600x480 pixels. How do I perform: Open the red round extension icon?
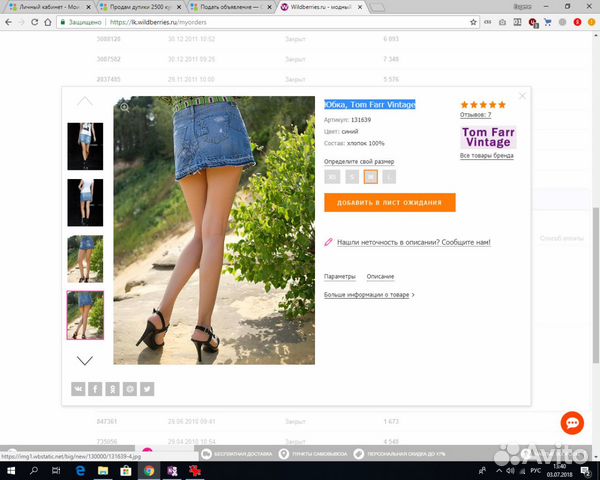(x=577, y=22)
